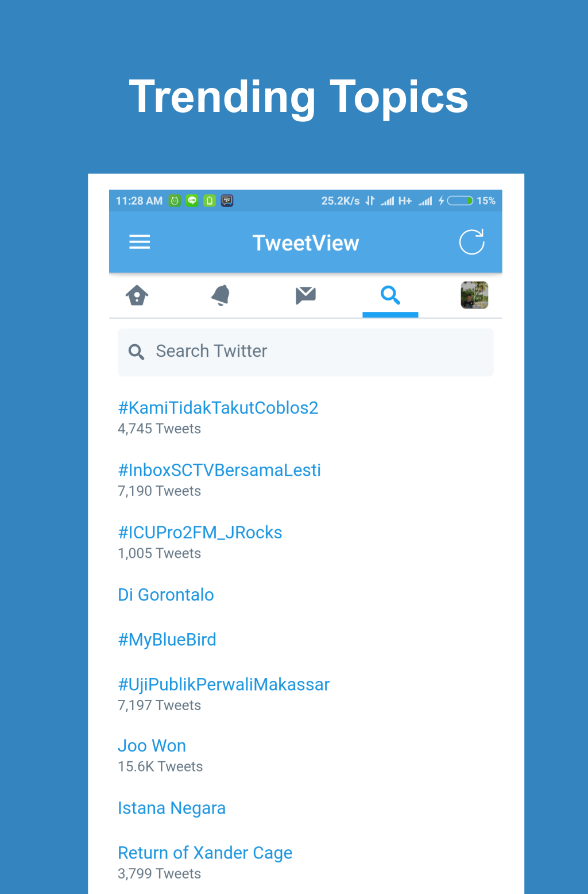Open Return of Xander Cage trend

point(205,853)
